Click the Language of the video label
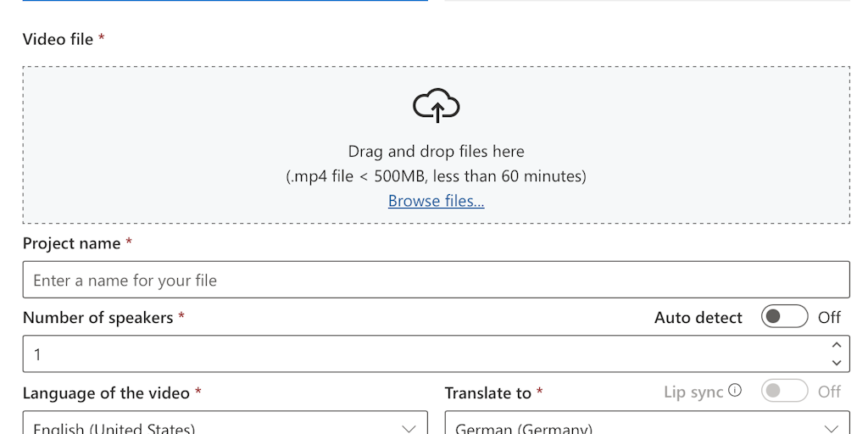868x434 pixels. click(x=106, y=393)
